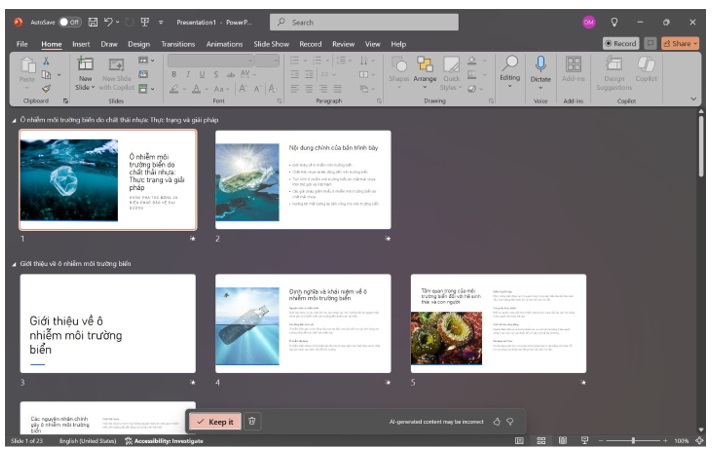Open the Transitions ribbon tab
722x456 pixels.
point(178,44)
